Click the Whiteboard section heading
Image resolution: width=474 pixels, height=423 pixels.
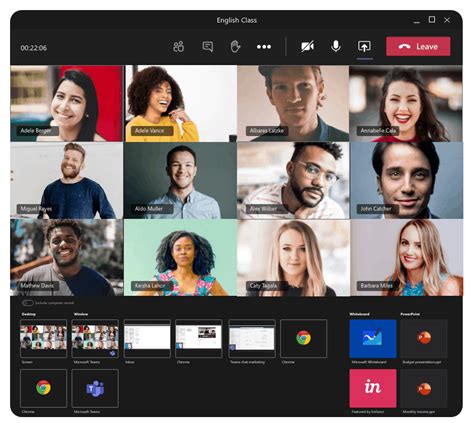click(x=359, y=314)
